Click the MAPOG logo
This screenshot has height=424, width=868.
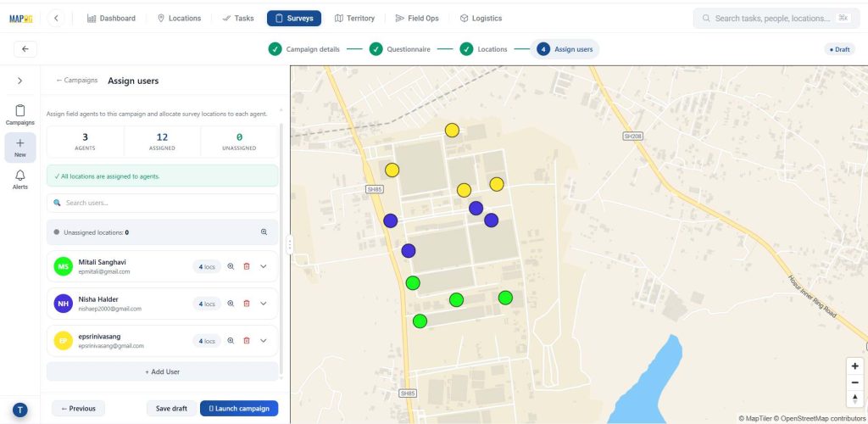pyautogui.click(x=21, y=19)
